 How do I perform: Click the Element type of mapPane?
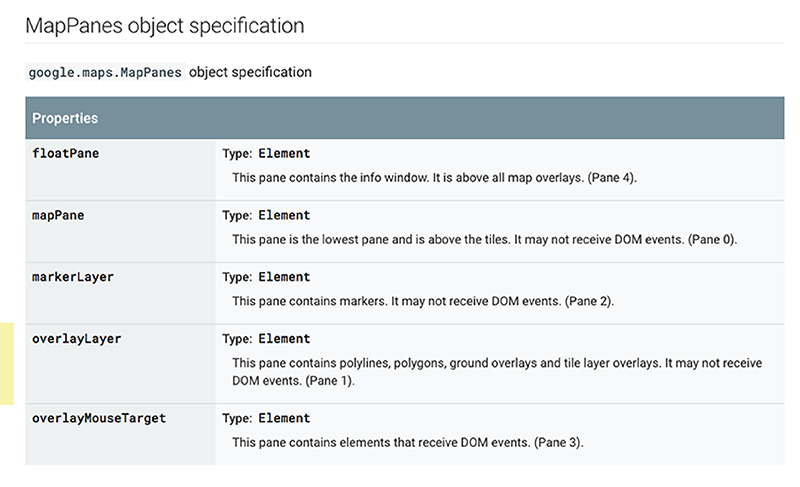[284, 215]
